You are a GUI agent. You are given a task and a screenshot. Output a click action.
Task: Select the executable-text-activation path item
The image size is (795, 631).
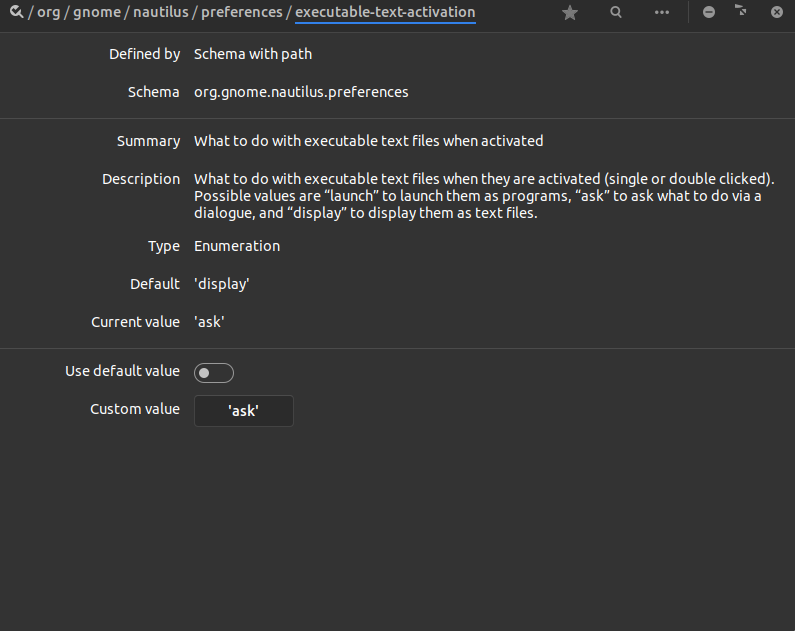pos(385,13)
